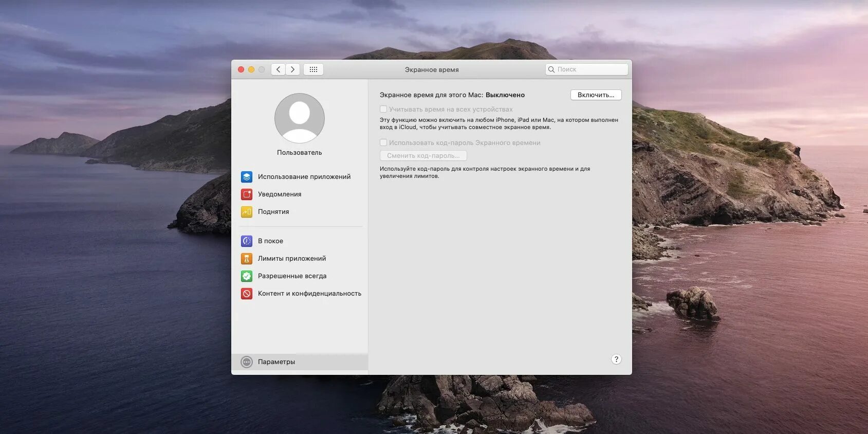The height and width of the screenshot is (434, 868).
Task: Click the red Контент и конфиденциальность icon
Action: [x=247, y=294]
